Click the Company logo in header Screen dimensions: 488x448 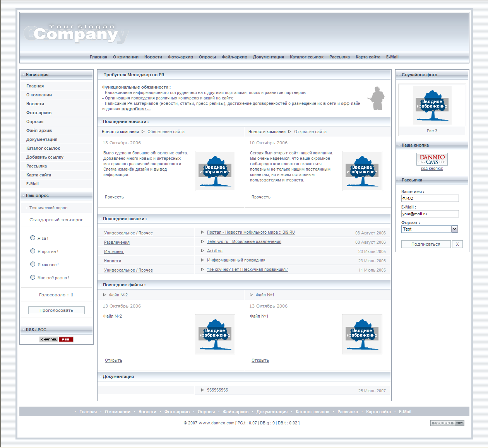click(x=75, y=34)
